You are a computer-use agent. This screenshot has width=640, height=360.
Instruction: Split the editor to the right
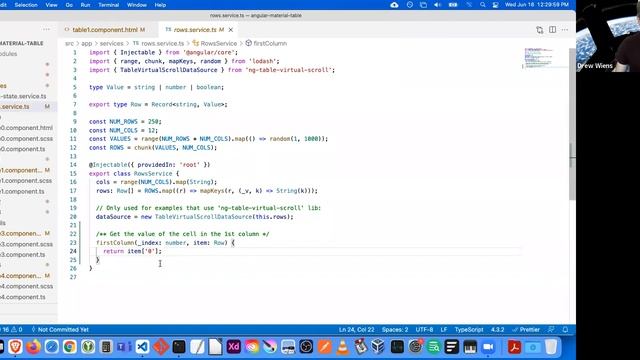552,30
